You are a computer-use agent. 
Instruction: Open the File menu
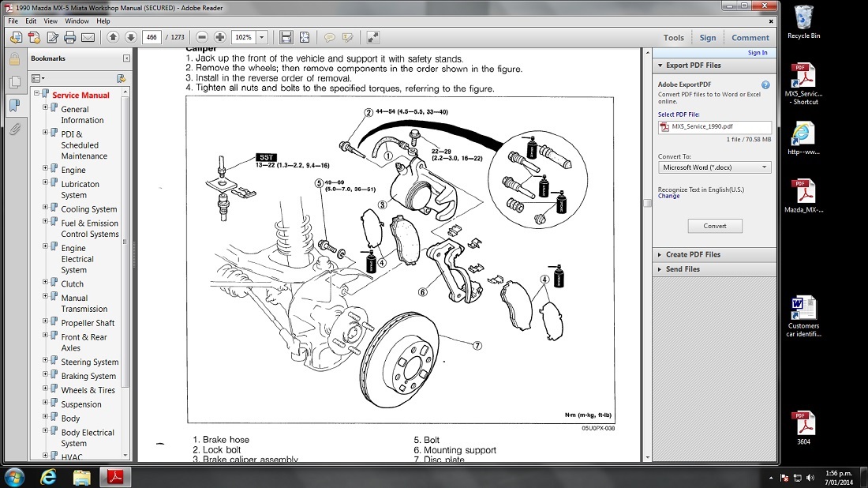[x=13, y=21]
